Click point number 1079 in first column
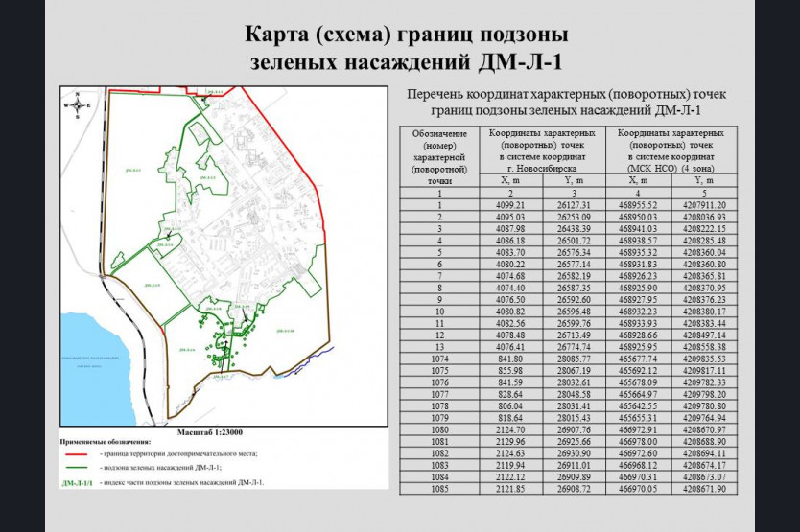The width and height of the screenshot is (800, 532). (439, 418)
